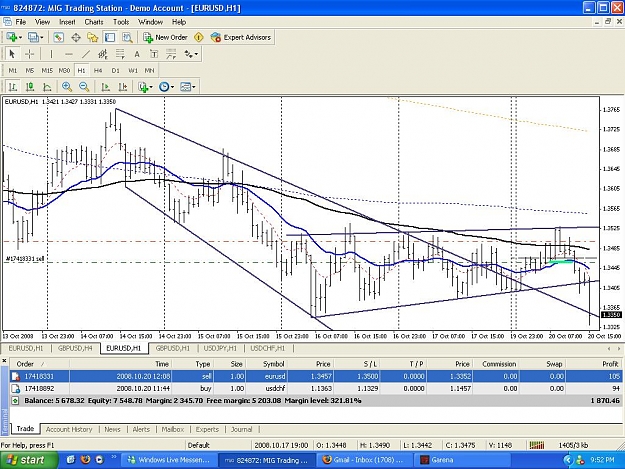The height and width of the screenshot is (469, 625).
Task: Switch chart to Line Chart icon
Action: (47, 86)
